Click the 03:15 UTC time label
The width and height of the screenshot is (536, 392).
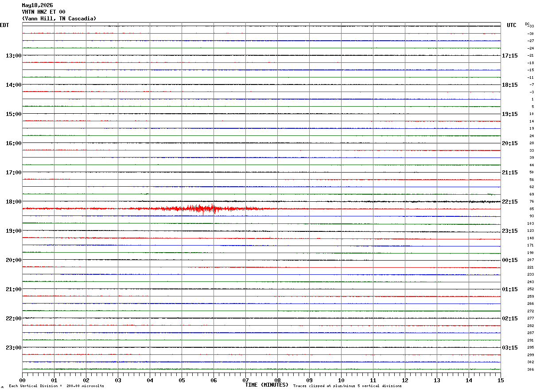click(510, 348)
